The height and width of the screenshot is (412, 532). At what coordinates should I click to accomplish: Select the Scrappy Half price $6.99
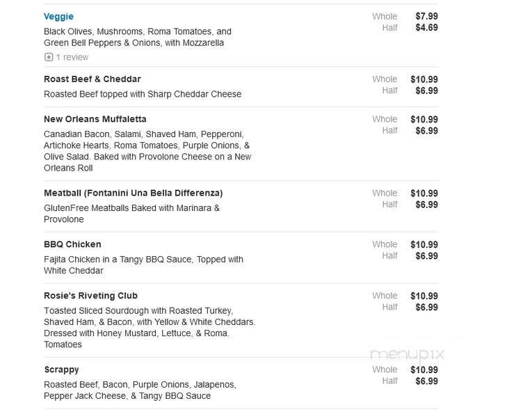(x=426, y=381)
